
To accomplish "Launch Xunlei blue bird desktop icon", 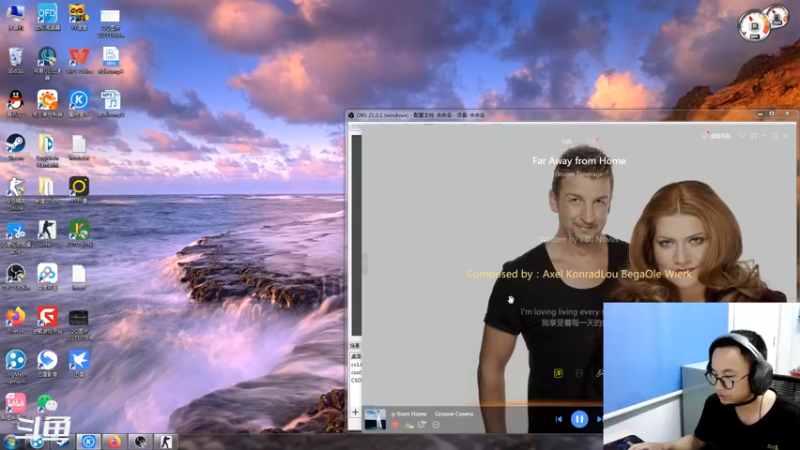I will coord(79,363).
